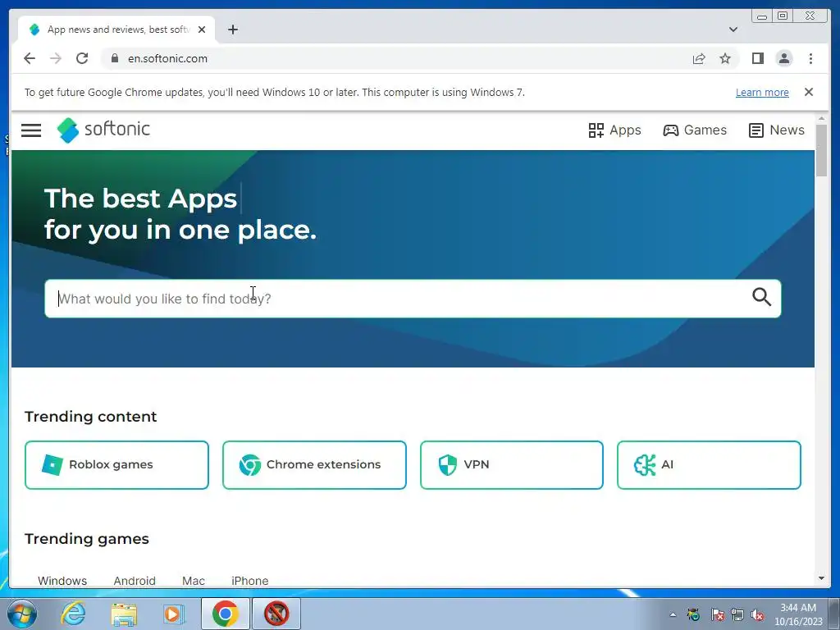Open Chrome extensions trending card
The width and height of the screenshot is (840, 630).
point(314,464)
